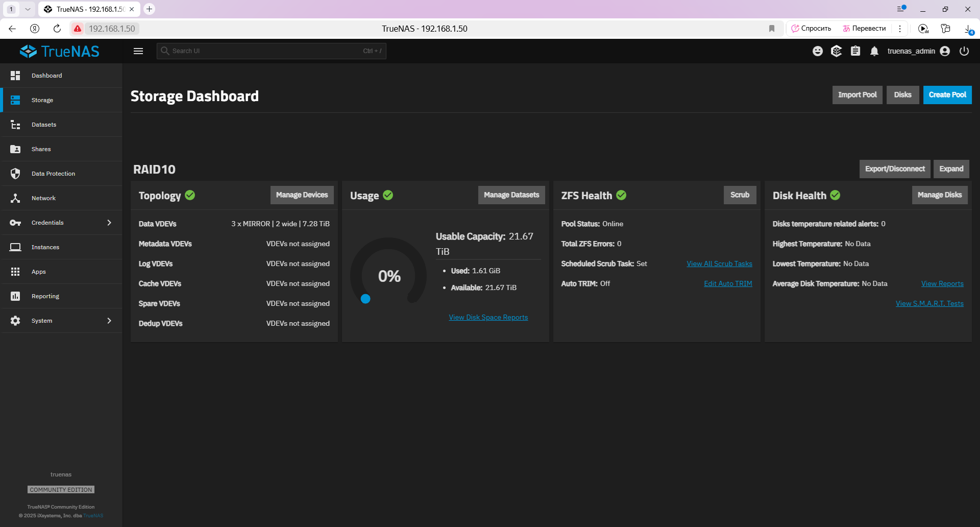
Task: Open the Credentials key icon
Action: click(x=15, y=223)
